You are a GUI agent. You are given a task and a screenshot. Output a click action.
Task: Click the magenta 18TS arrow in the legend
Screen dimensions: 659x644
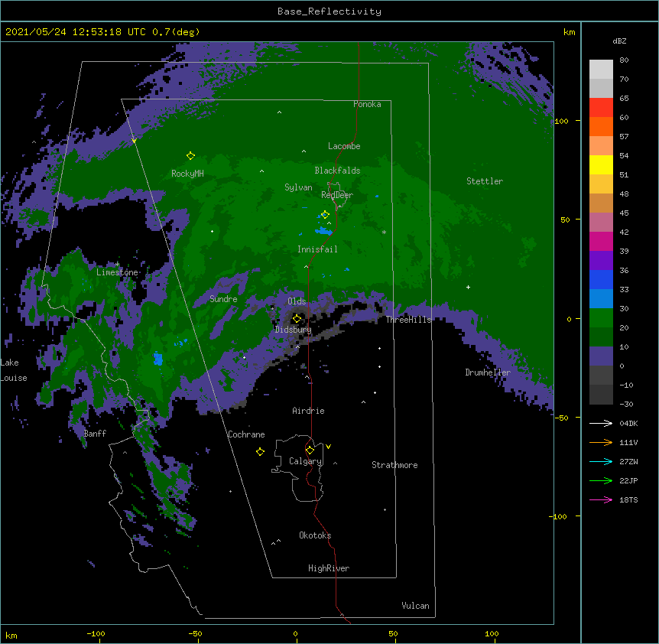[x=601, y=499]
